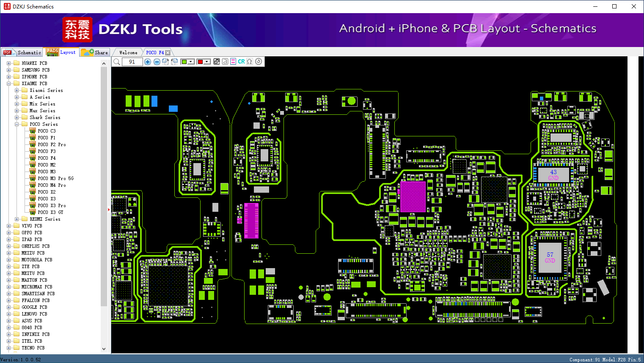Click the circular reset arrow icon
644x363 pixels.
259,61
